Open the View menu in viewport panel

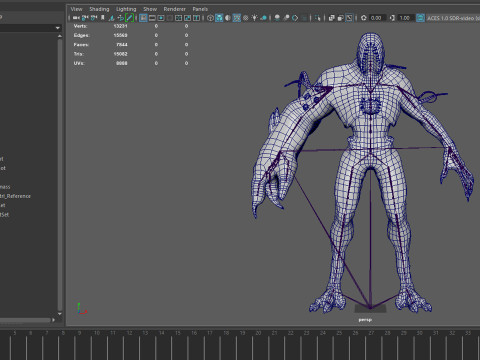[76, 9]
